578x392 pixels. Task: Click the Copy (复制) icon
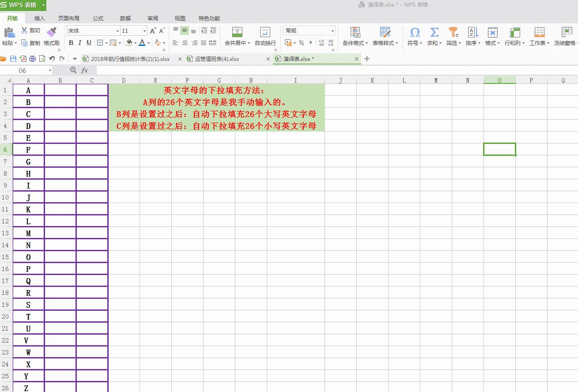[24, 43]
